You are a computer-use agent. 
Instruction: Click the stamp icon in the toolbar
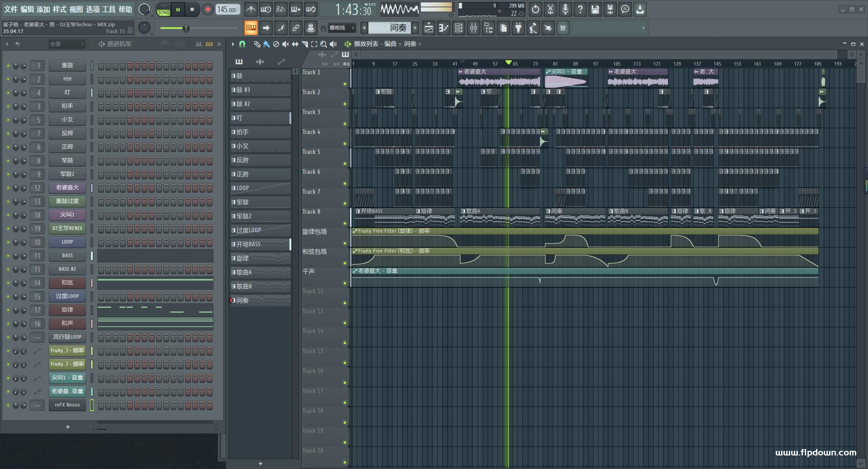(x=311, y=28)
